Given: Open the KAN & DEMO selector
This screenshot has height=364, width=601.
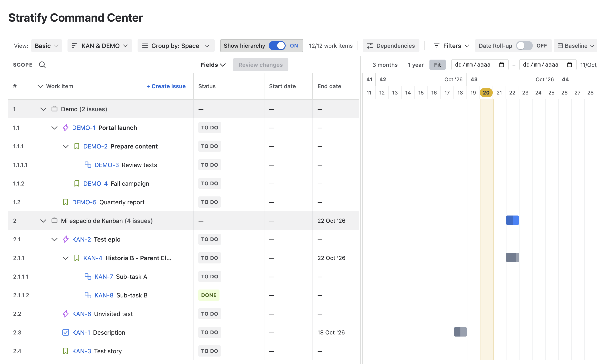Looking at the screenshot, I should click(x=100, y=46).
